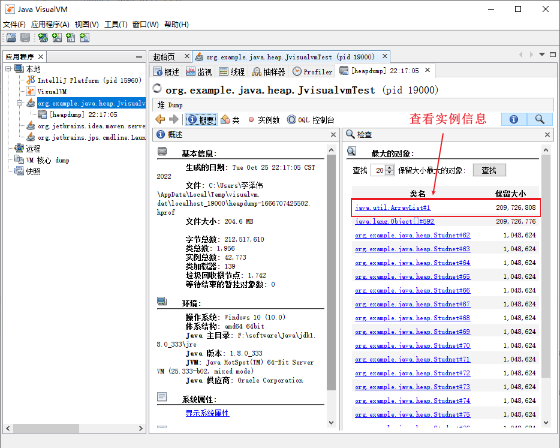Click the 保留大小 retained size column header
560x448 pixels.
pos(510,193)
